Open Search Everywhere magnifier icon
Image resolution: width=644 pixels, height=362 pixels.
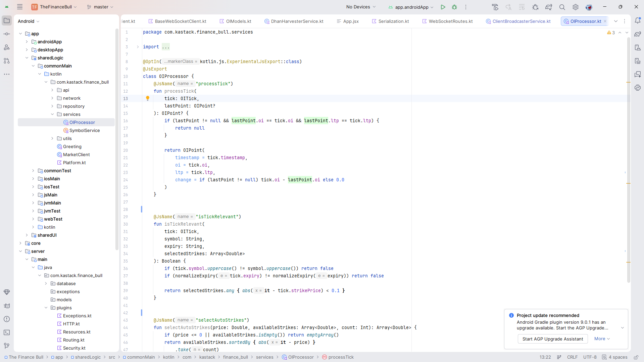[562, 7]
